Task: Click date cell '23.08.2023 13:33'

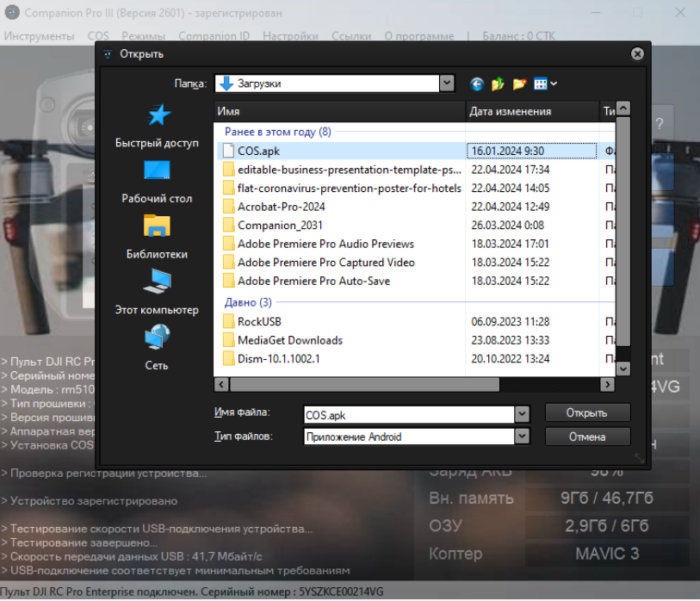Action: (511, 340)
